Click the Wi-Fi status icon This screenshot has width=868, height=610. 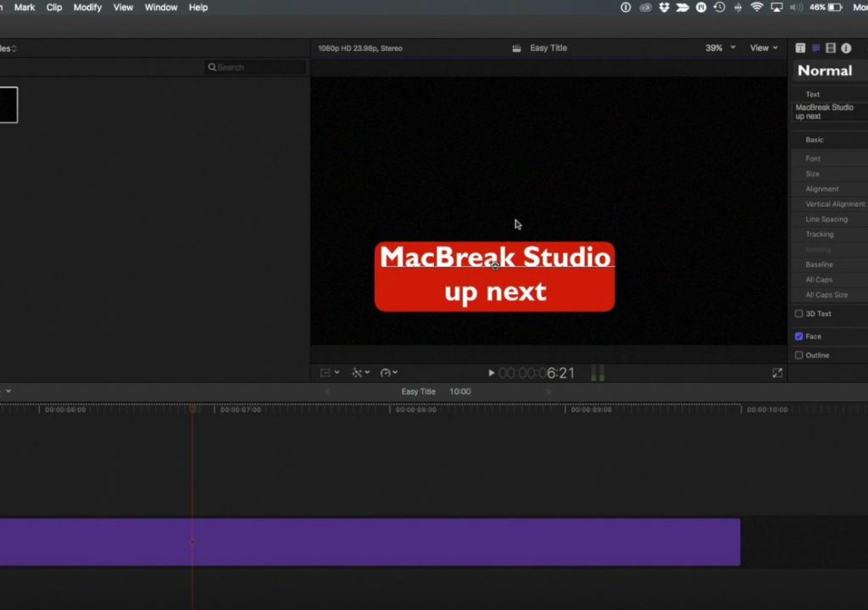pos(757,7)
